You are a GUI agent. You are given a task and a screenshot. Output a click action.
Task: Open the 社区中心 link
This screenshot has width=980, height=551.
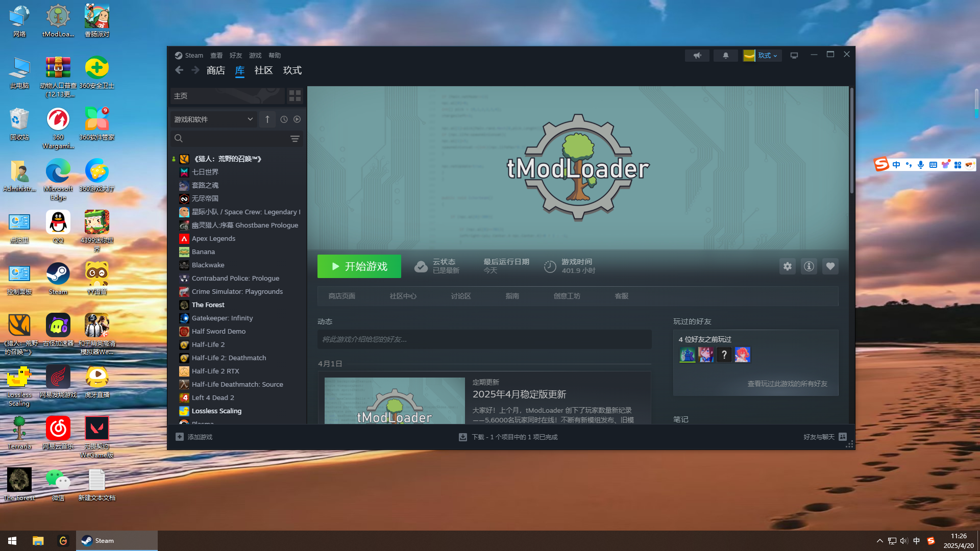tap(403, 296)
